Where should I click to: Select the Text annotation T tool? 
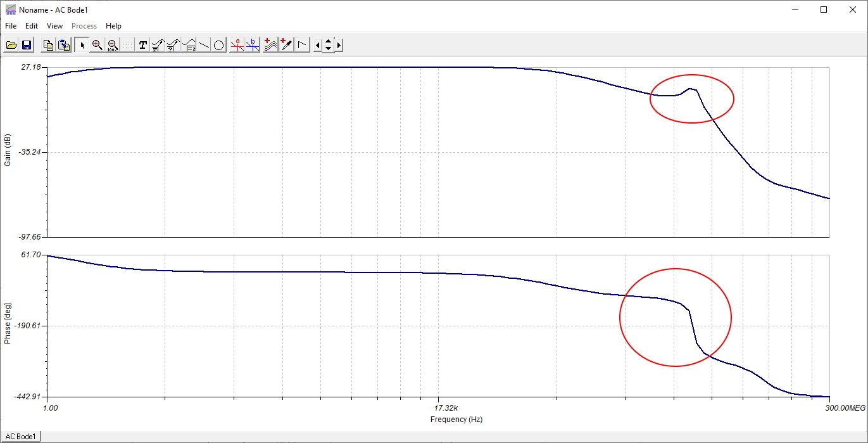(x=143, y=45)
